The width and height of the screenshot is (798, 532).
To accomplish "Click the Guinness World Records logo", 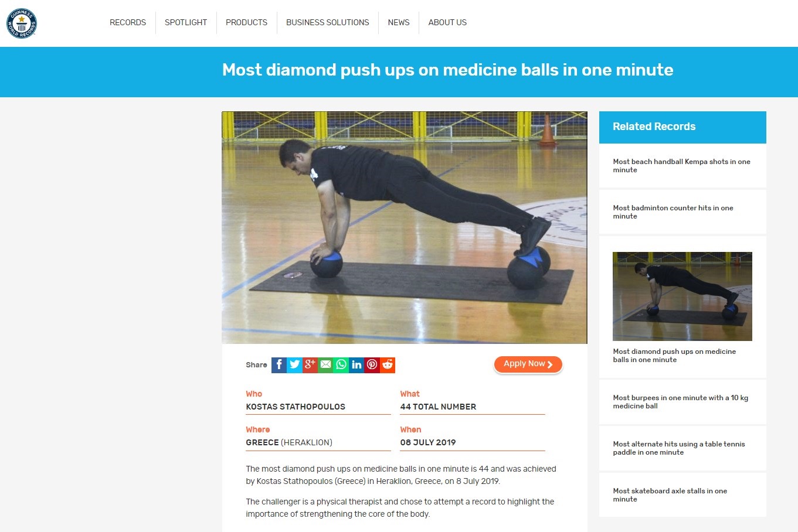I will [x=22, y=23].
